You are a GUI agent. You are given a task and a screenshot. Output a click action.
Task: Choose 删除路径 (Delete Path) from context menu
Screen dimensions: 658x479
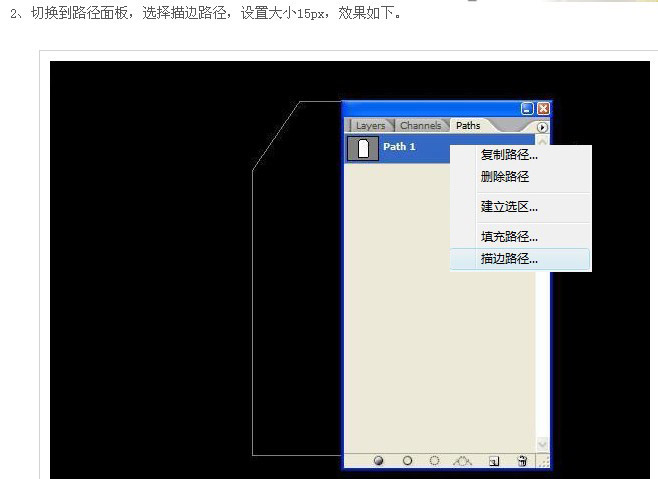(504, 177)
